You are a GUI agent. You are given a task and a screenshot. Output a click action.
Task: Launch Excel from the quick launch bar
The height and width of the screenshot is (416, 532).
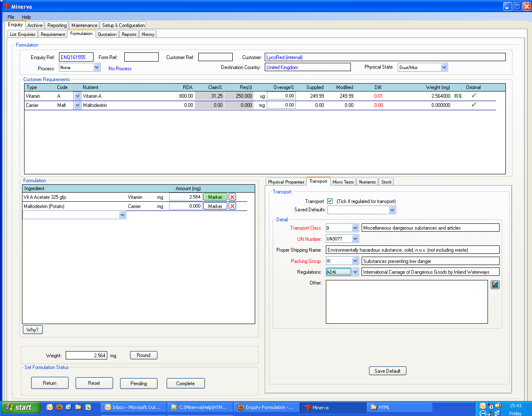(x=88, y=407)
